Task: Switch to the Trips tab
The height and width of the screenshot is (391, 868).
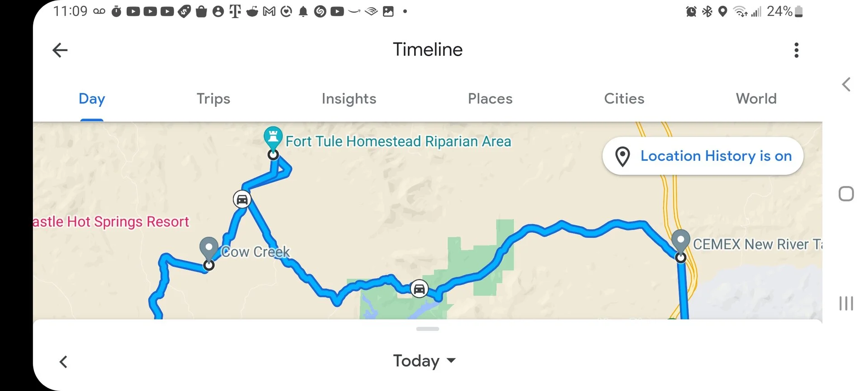Action: click(x=213, y=99)
